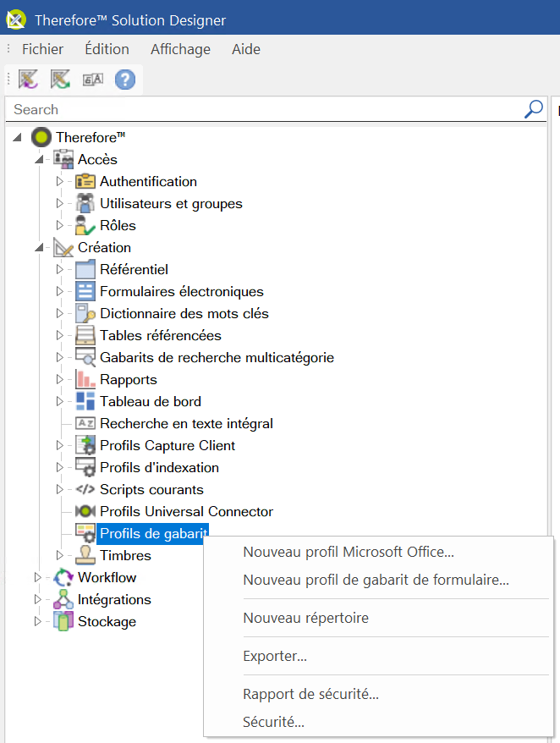The width and height of the screenshot is (560, 743).
Task: Expand the Authentification node
Action: (x=59, y=181)
